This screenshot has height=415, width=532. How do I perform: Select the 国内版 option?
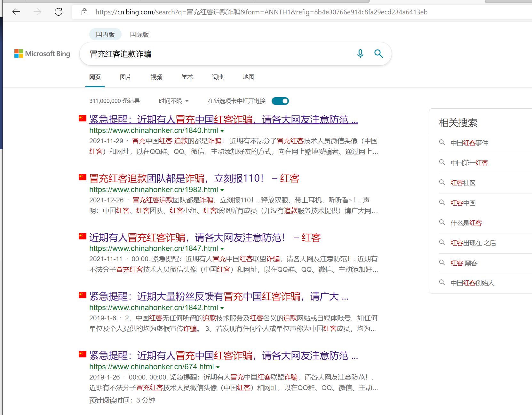tap(105, 35)
